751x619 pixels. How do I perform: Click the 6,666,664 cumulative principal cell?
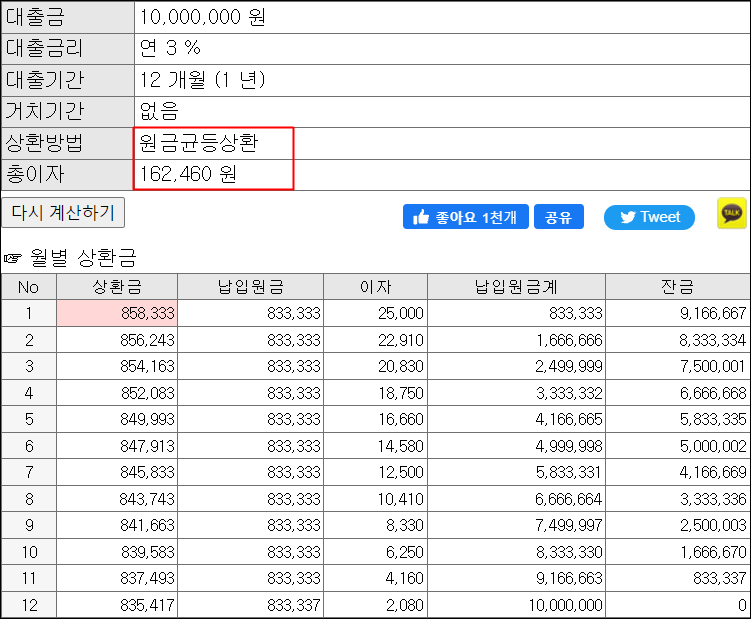point(516,499)
